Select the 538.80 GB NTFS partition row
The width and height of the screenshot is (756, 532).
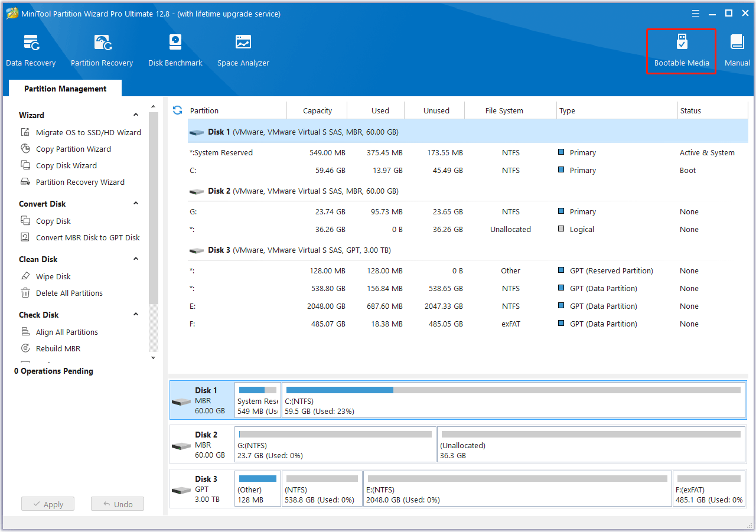(x=468, y=288)
